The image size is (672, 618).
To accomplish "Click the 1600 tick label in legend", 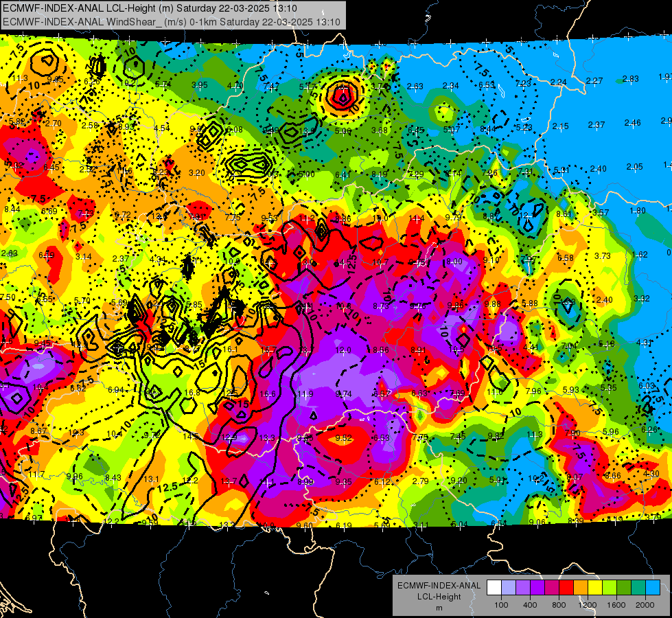I will [616, 605].
